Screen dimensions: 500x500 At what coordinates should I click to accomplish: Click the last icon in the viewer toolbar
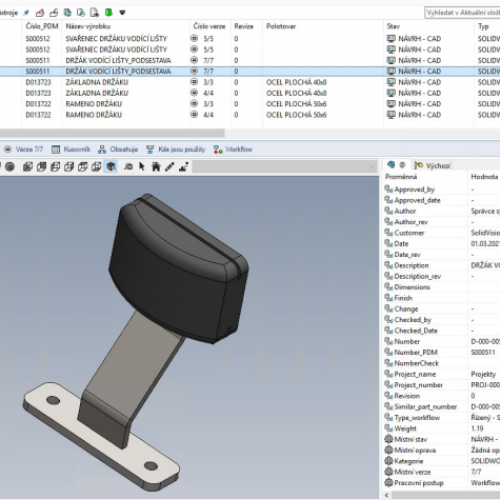[x=184, y=166]
